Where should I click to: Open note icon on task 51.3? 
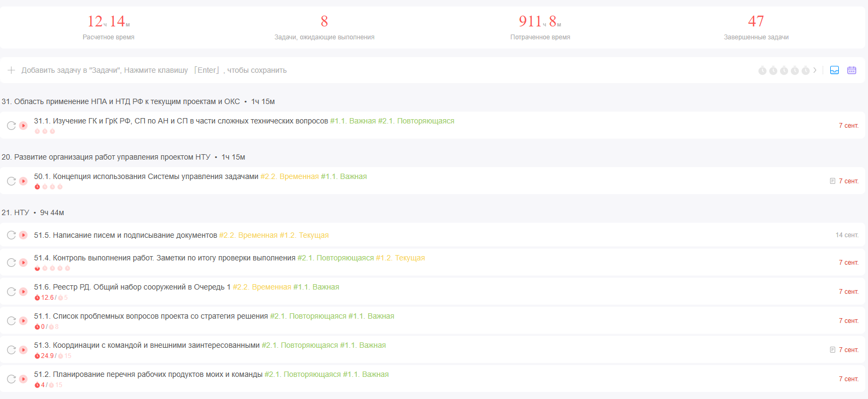point(832,350)
